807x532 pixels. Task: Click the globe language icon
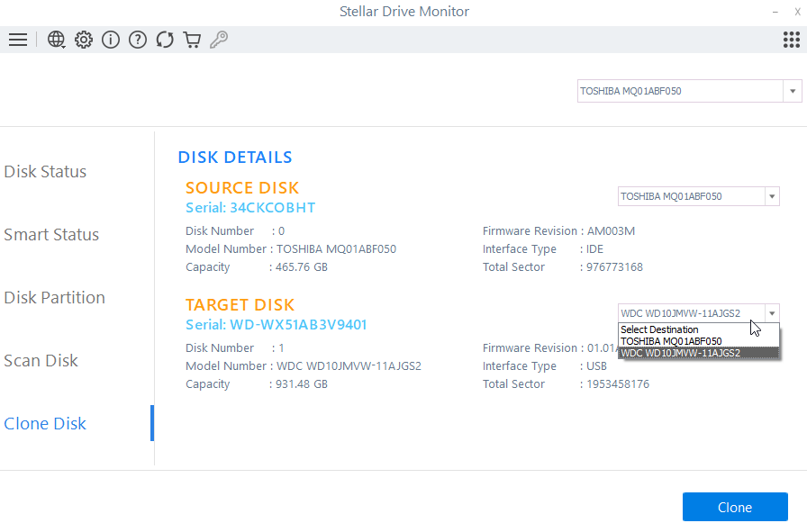[x=56, y=40]
